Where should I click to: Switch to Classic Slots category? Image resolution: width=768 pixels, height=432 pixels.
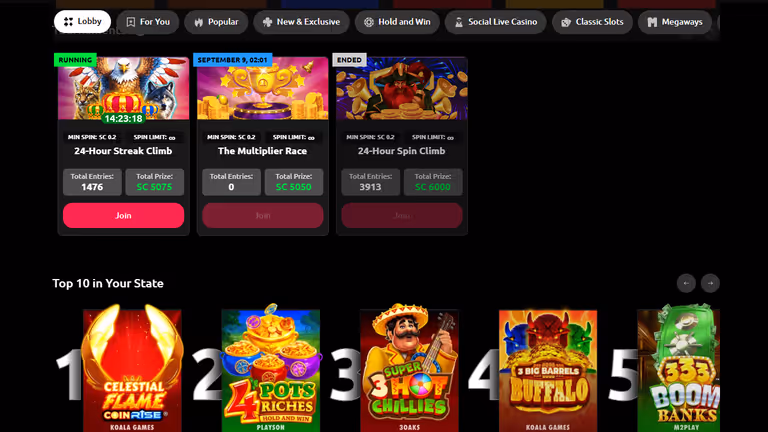pyautogui.click(x=592, y=22)
